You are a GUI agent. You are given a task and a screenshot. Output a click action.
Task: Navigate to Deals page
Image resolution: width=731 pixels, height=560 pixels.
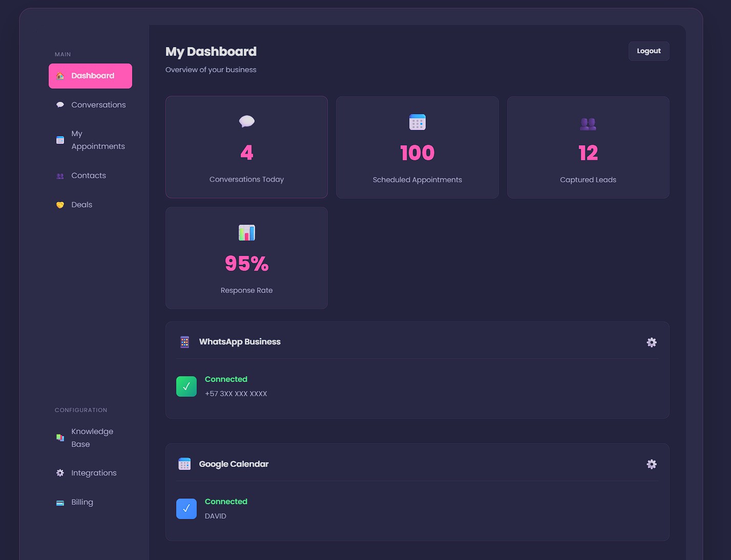(x=82, y=205)
